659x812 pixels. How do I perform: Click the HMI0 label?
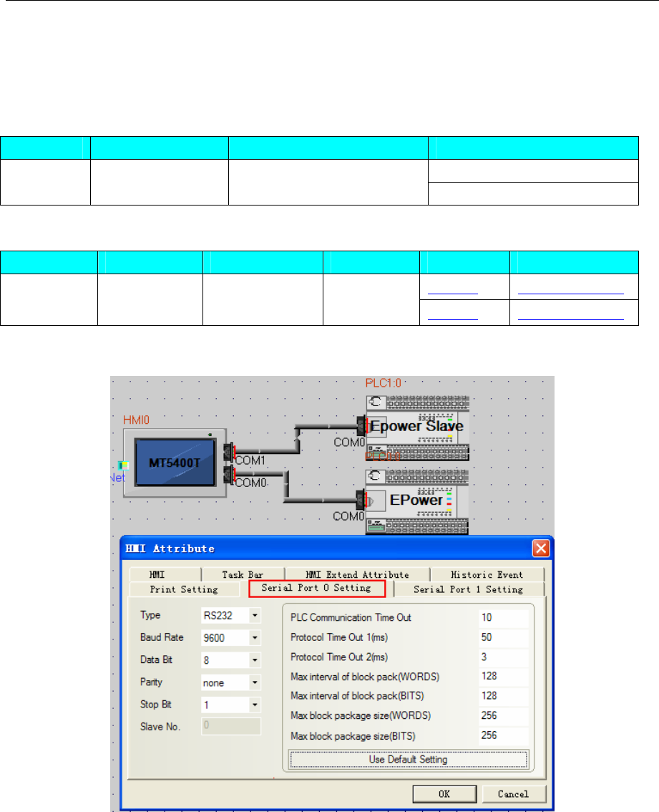click(136, 420)
